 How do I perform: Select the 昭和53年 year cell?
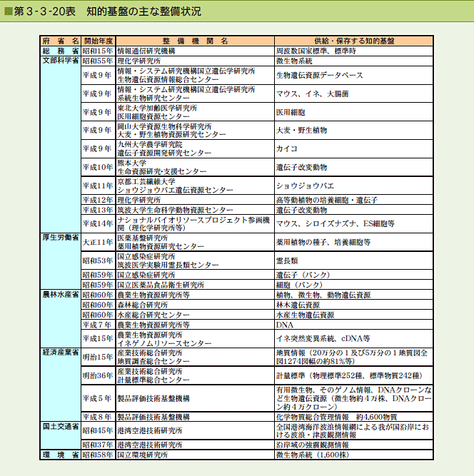(x=99, y=260)
